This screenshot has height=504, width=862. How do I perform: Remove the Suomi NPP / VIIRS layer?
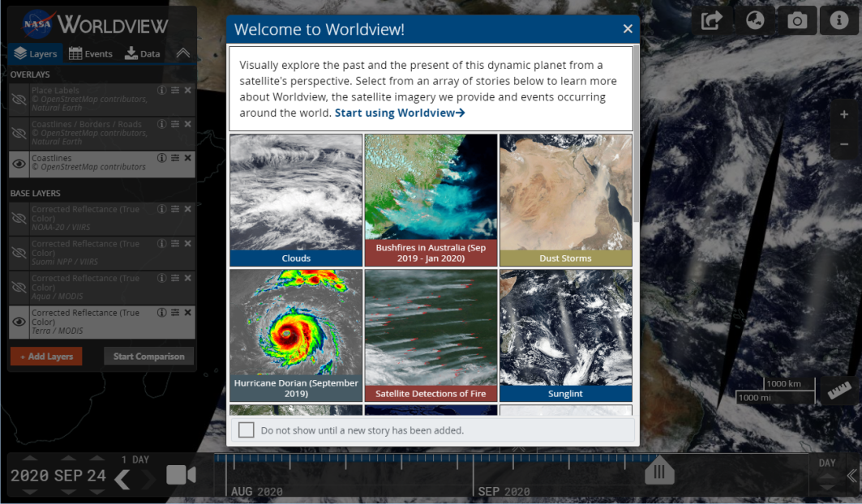coord(188,243)
